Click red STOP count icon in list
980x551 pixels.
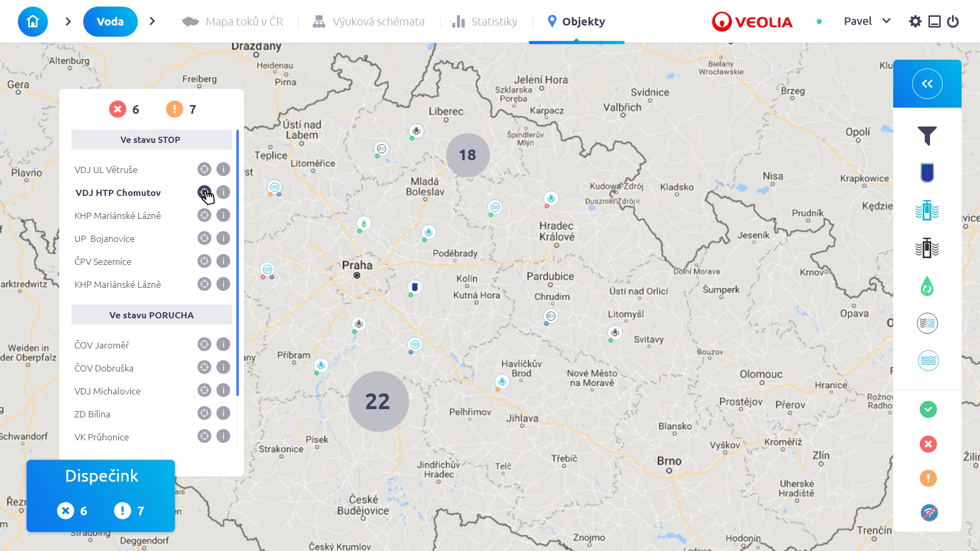coord(117,109)
